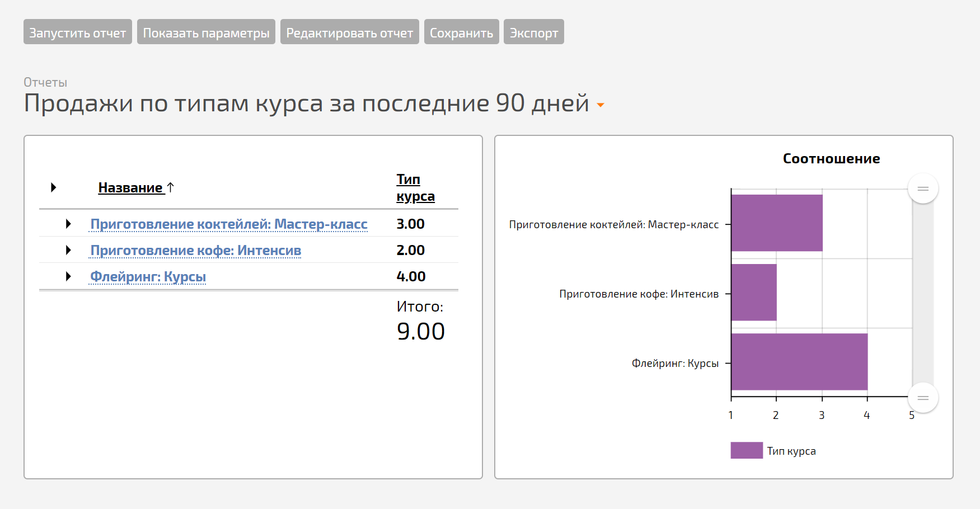
Task: Click the 4.00 value cell
Action: 411,276
